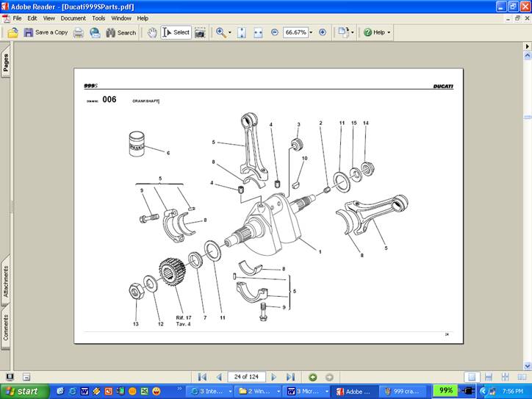Activate the Select text tool

coord(176,32)
